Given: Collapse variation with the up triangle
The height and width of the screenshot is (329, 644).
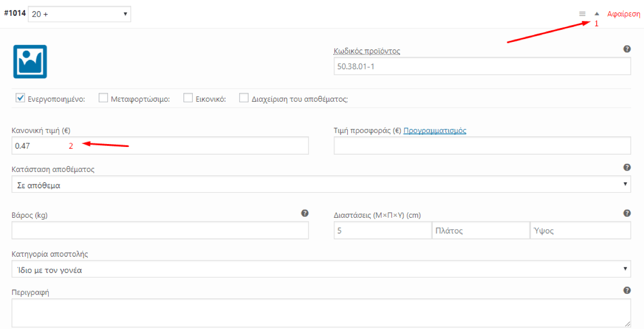Looking at the screenshot, I should pos(597,14).
